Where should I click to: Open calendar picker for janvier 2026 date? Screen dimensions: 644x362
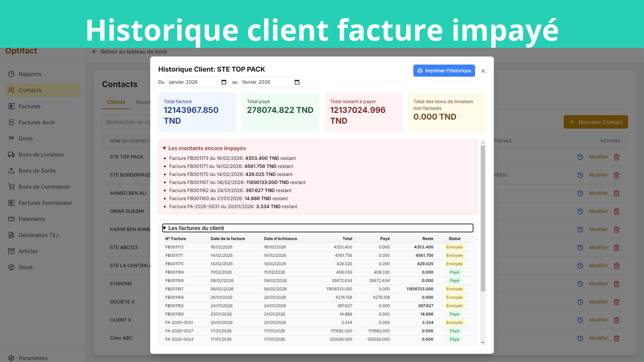(x=224, y=82)
